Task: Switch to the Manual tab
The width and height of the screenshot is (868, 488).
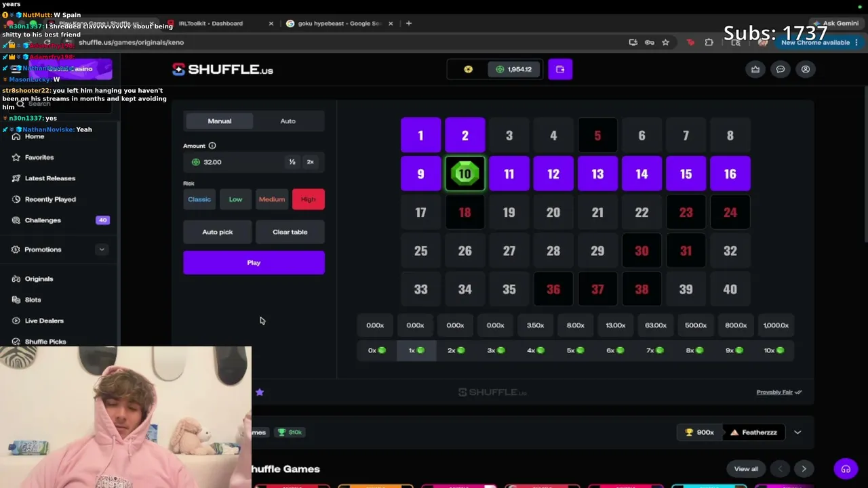Action: (220, 121)
